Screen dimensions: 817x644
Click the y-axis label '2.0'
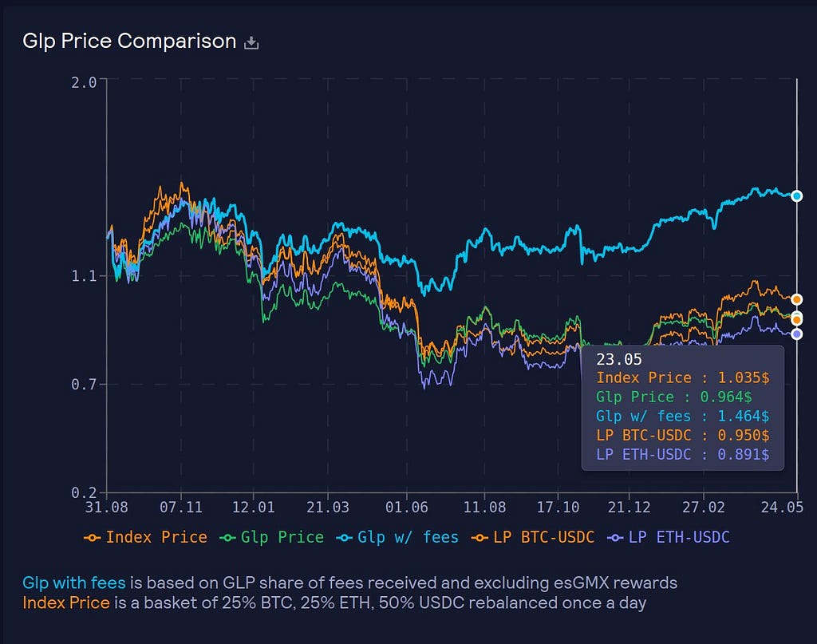click(84, 82)
